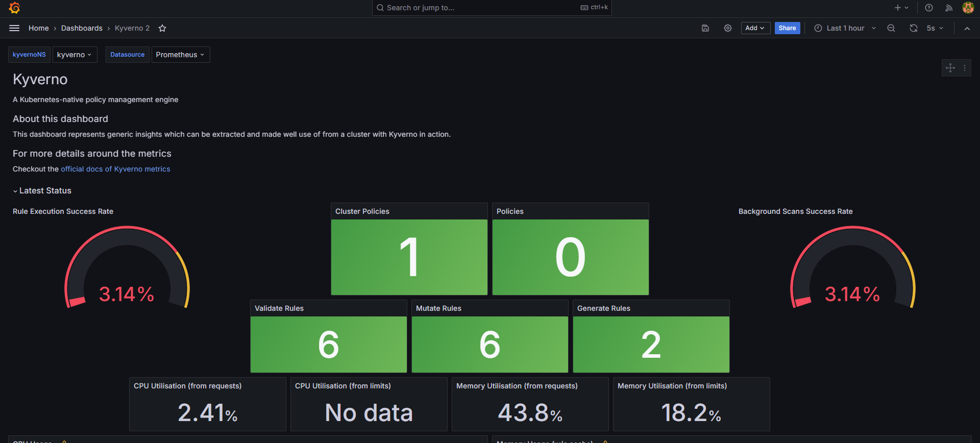The width and height of the screenshot is (980, 443).
Task: Click CPU Utilisation (from requests) title
Action: click(188, 386)
